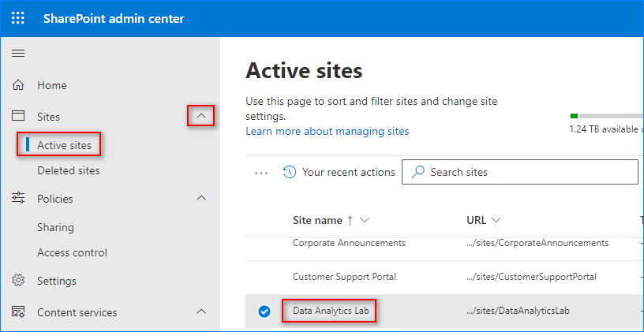Image resolution: width=644 pixels, height=332 pixels.
Task: Collapse the Policies section chevron
Action: click(200, 198)
